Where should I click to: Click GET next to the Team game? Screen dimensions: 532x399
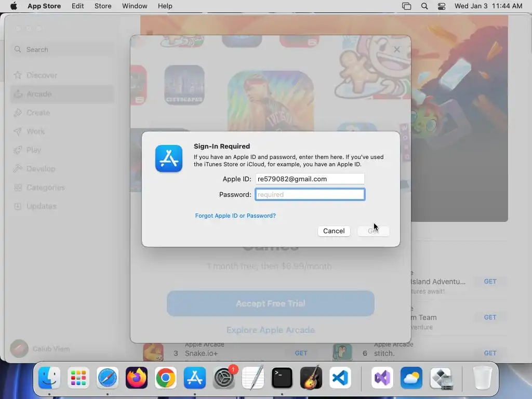tap(490, 317)
